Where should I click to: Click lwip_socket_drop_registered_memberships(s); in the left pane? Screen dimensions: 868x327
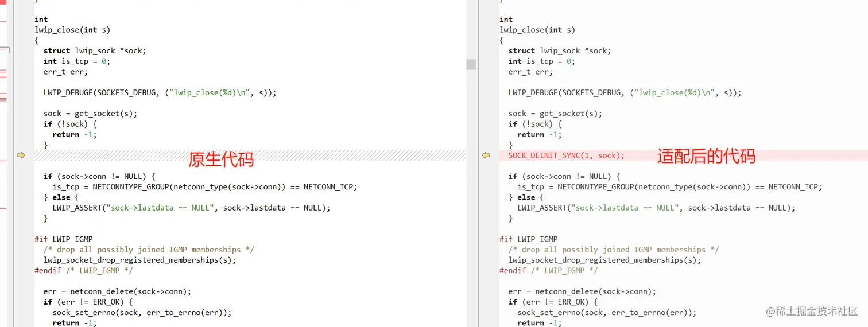pyautogui.click(x=140, y=260)
